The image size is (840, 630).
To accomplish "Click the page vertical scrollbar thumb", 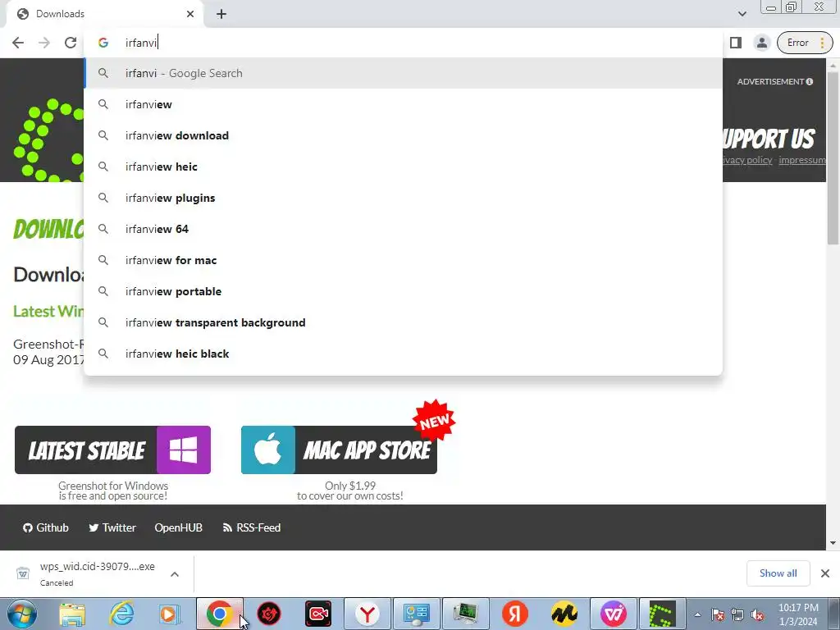I will (833, 158).
